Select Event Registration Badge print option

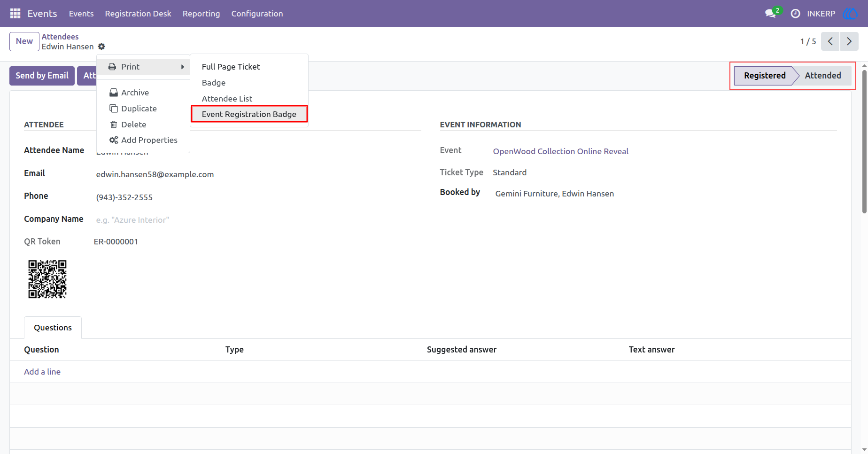[249, 114]
